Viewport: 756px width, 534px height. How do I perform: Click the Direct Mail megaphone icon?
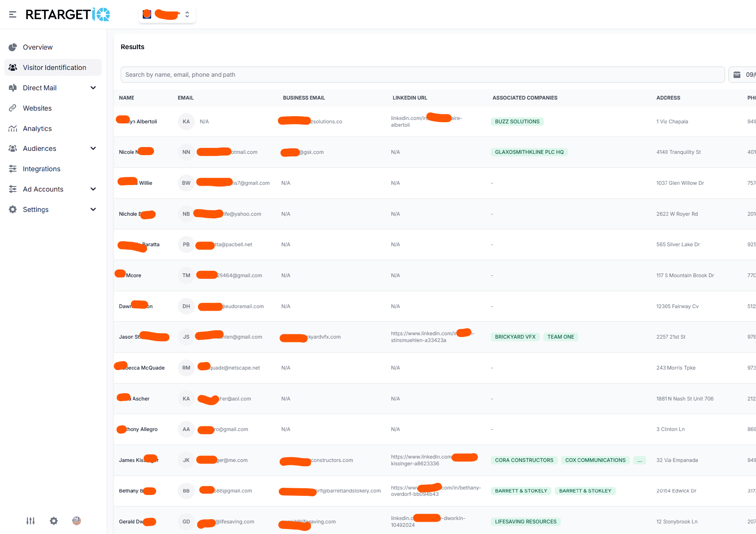[13, 88]
